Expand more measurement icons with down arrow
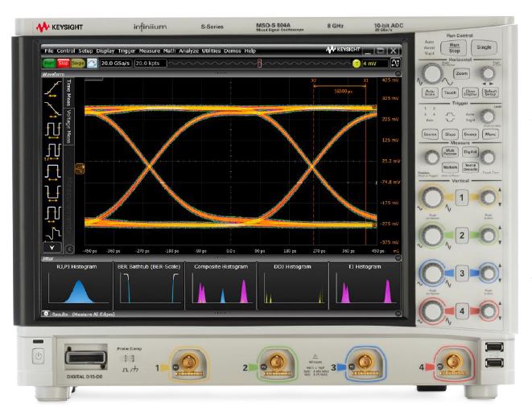The width and height of the screenshot is (532, 407). [52, 248]
